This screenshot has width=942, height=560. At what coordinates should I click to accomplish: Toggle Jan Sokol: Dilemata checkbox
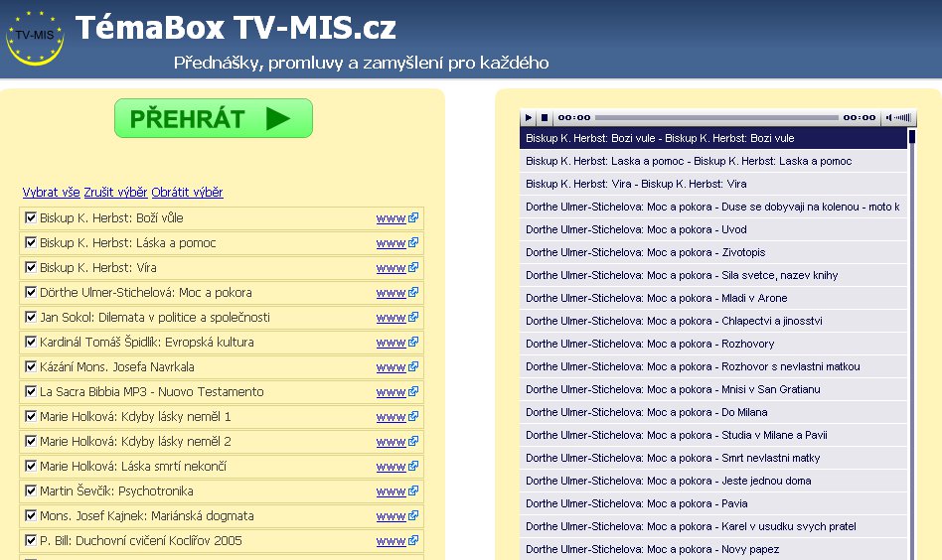pyautogui.click(x=31, y=317)
